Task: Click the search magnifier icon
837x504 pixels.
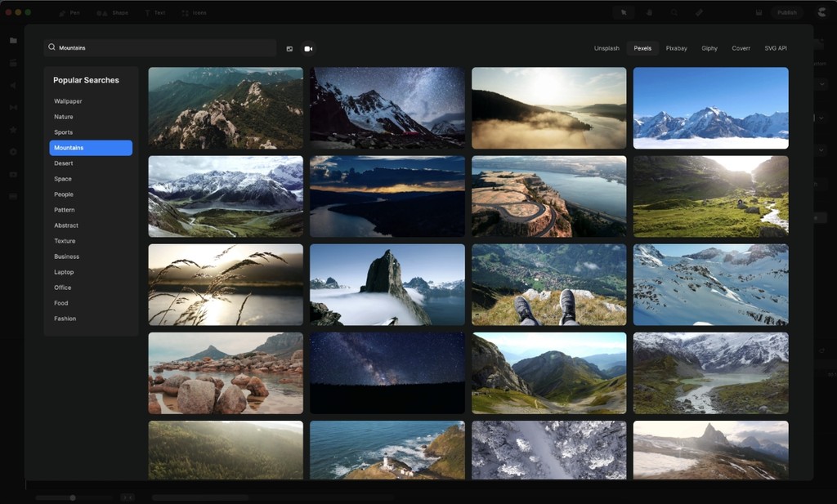Action: (x=52, y=47)
